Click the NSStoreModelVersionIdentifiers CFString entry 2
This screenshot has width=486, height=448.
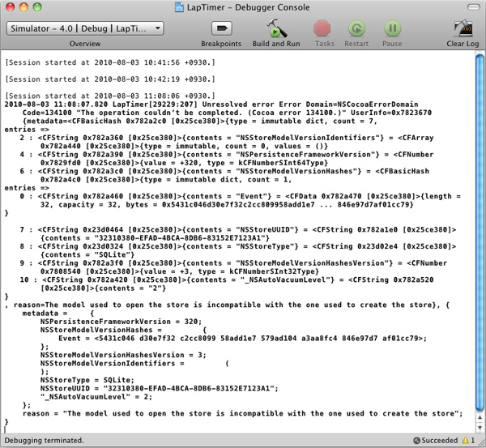coord(226,138)
